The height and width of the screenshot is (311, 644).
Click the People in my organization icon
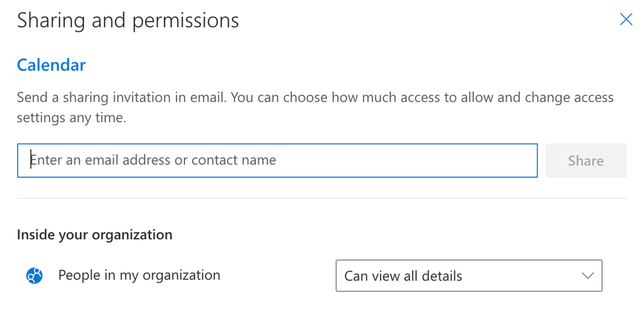point(35,276)
